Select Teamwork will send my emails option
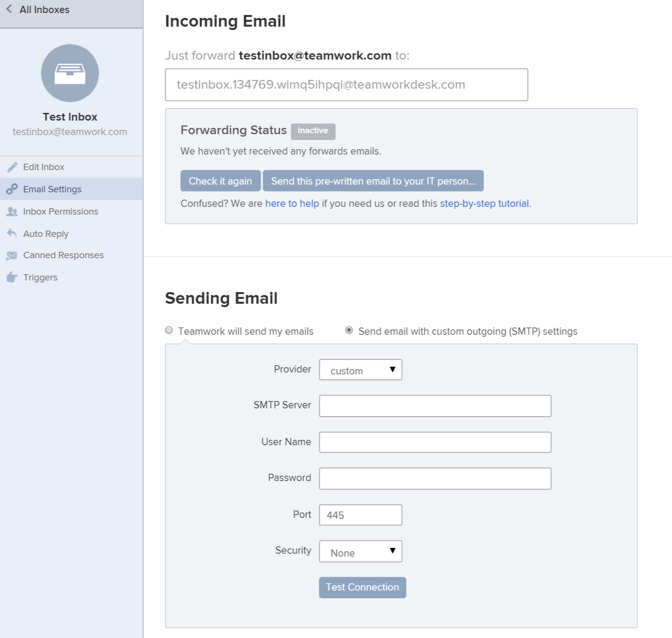 click(x=169, y=330)
